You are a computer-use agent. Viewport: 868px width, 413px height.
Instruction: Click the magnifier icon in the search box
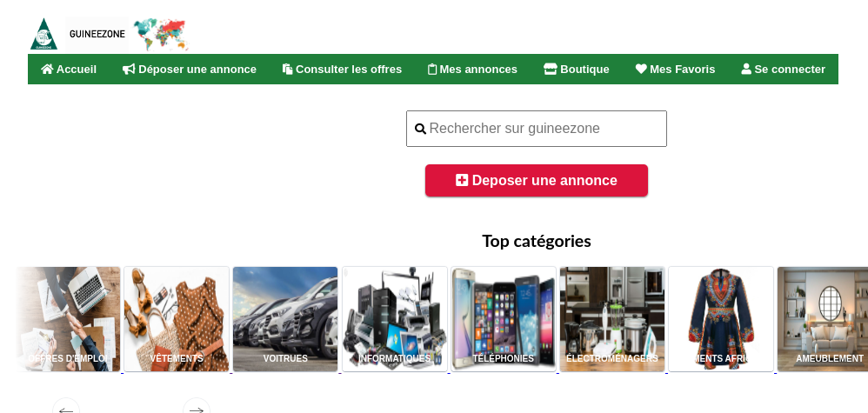[420, 129]
